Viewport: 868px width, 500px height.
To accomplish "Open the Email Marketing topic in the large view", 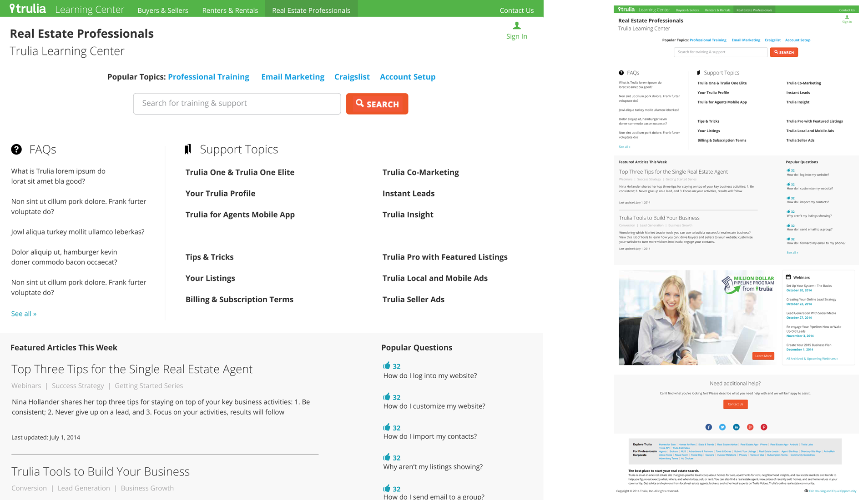I will (293, 77).
